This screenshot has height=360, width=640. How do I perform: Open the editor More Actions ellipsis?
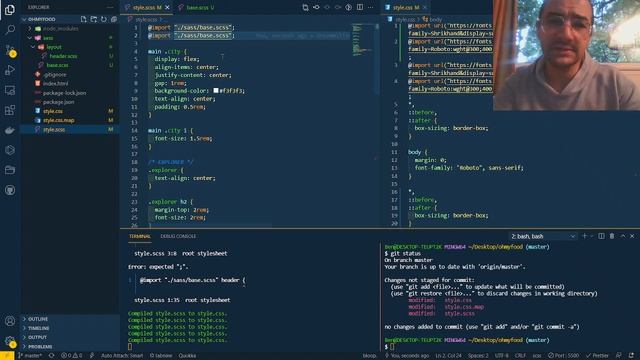[x=371, y=7]
